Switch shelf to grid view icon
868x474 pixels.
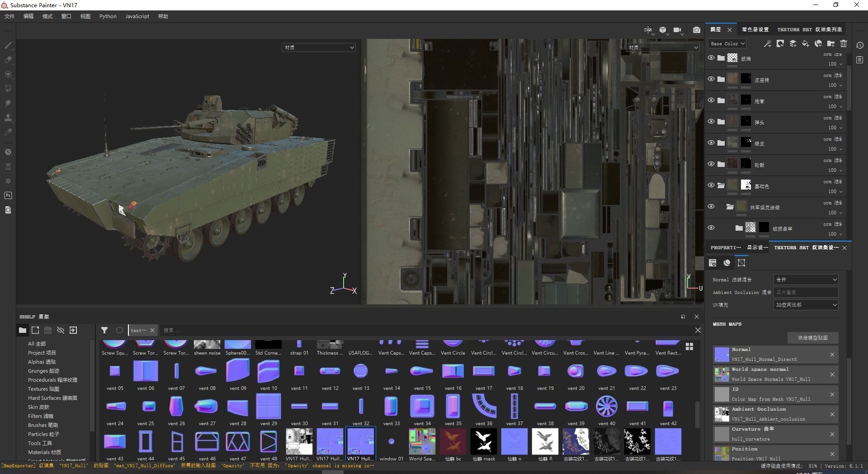click(x=689, y=346)
